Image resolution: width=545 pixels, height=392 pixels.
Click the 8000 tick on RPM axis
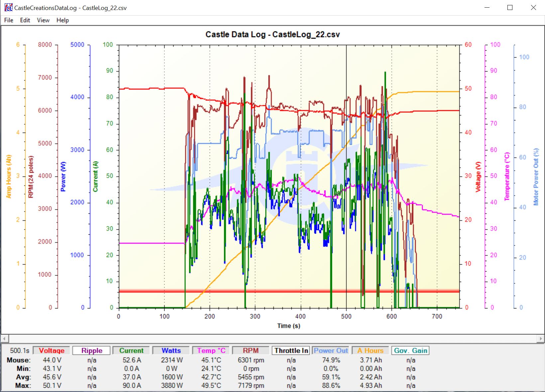45,45
